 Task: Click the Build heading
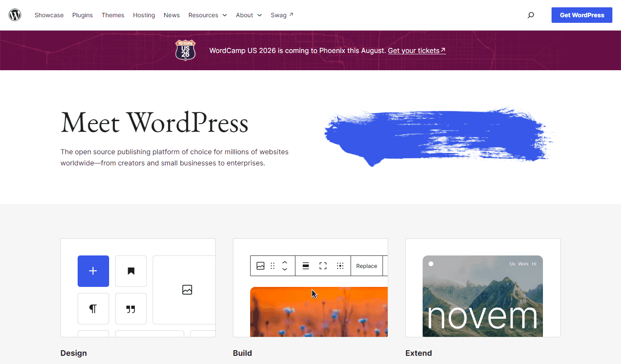(x=242, y=353)
